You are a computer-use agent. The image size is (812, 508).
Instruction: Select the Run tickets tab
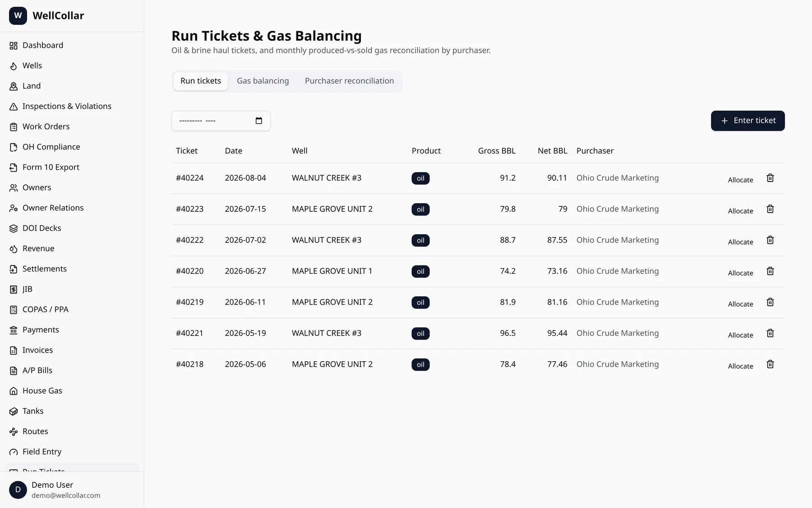[x=201, y=81]
